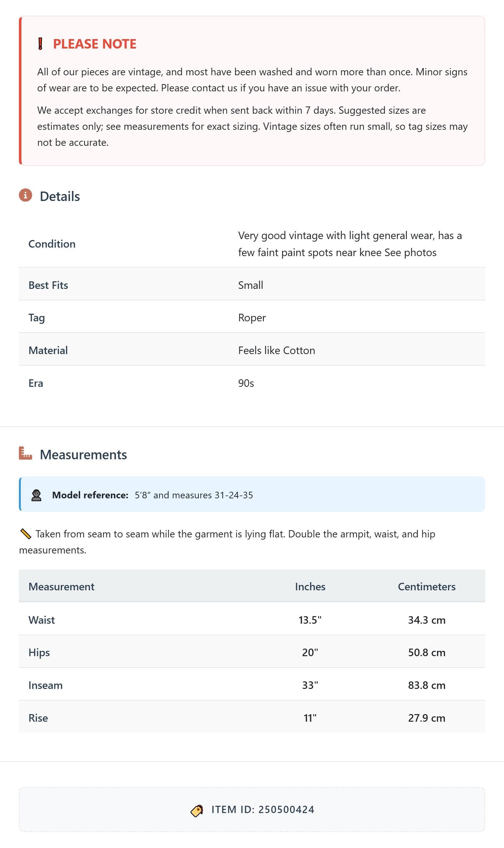Click the Roper tag value
The width and height of the screenshot is (504, 848).
[x=252, y=318]
